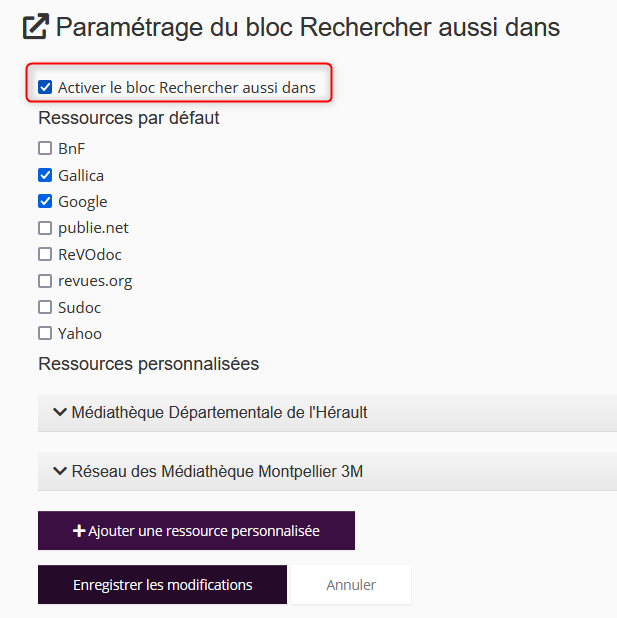Expand the Médiathèque Départementale de l'Hérault panel
Viewport: 617px width, 618px height.
pyautogui.click(x=220, y=412)
